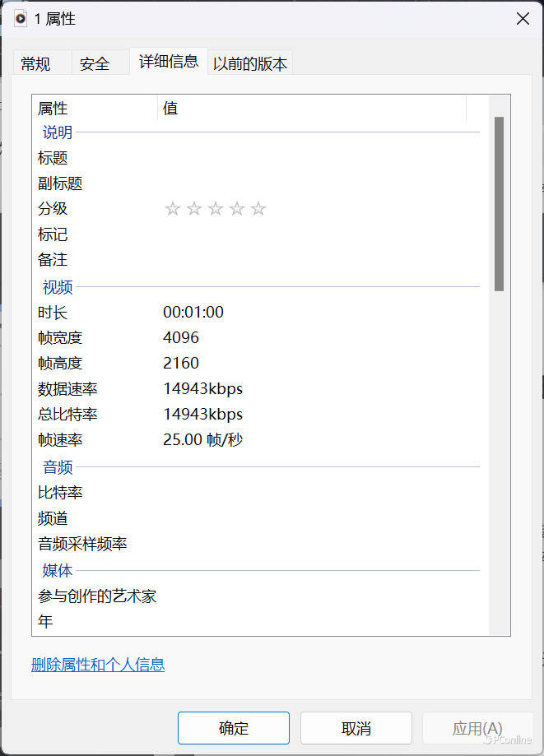Confirm with the 确定 button
The image size is (544, 756).
(234, 728)
